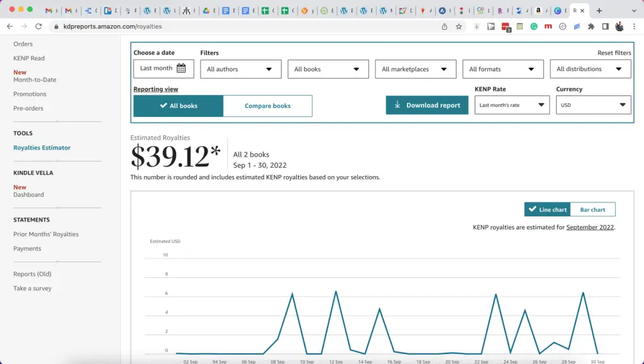Open the Currency USD dropdown
Screen dimensions: 644x364
[594, 105]
